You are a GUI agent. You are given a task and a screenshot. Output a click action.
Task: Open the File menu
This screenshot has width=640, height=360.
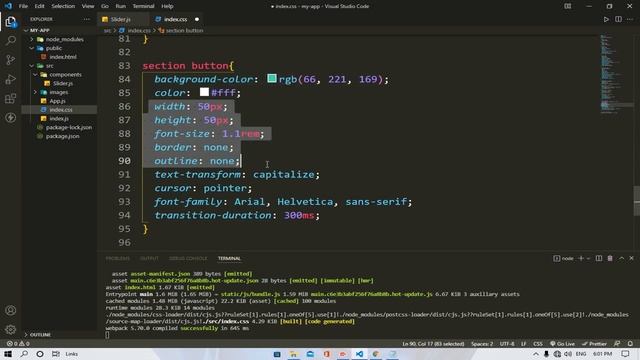pyautogui.click(x=23, y=6)
